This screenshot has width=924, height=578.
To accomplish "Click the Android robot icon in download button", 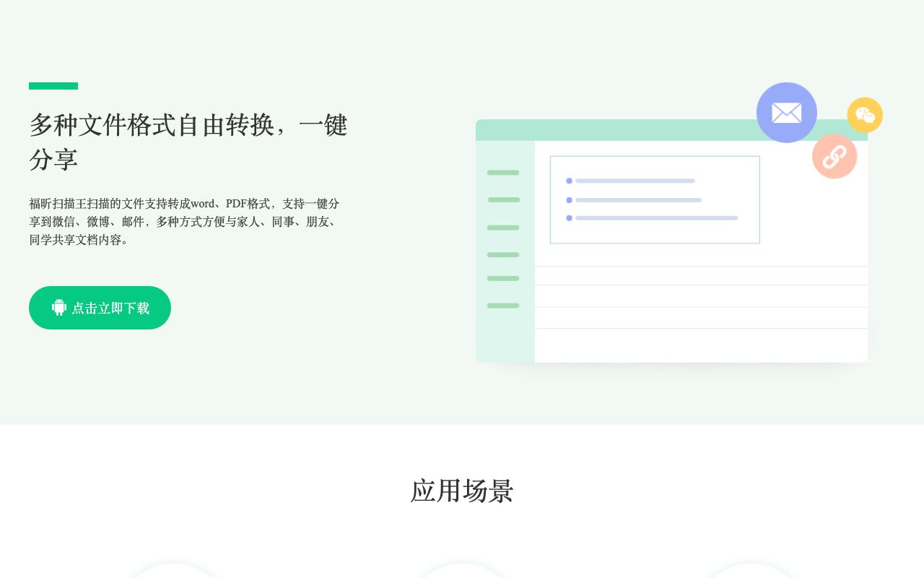I will (x=59, y=308).
